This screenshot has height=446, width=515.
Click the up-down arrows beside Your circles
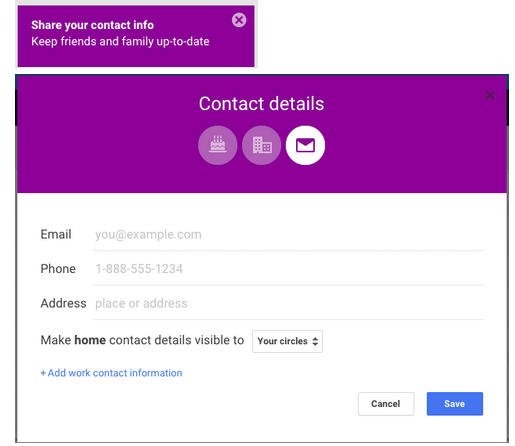pos(315,341)
